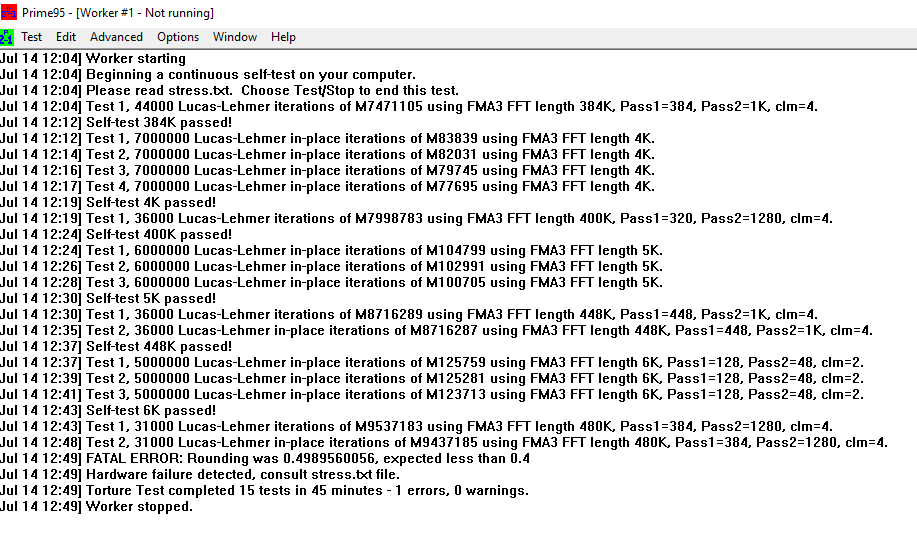The width and height of the screenshot is (917, 537).
Task: Click 'Self-test 384K passed!' line
Action: pyautogui.click(x=116, y=123)
